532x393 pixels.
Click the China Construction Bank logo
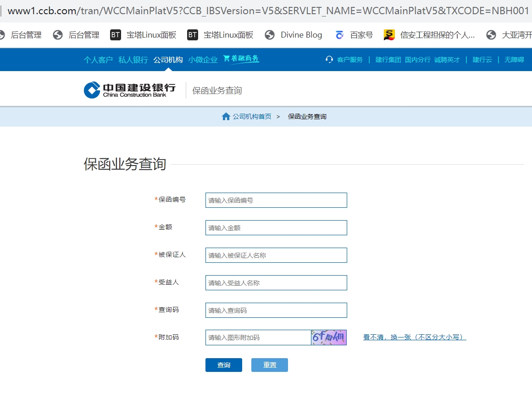coord(130,89)
